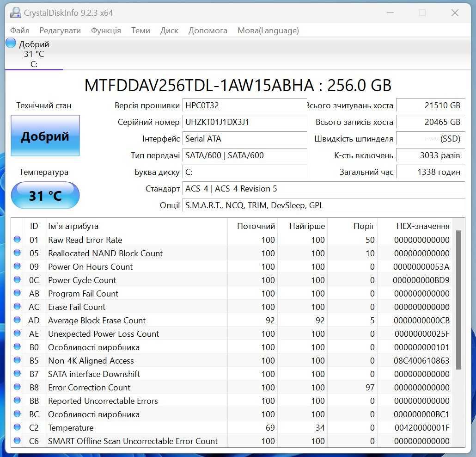Screen dimensions: 476x457
Task: Minimize the CrystalDiskInfo window
Action: (x=391, y=13)
